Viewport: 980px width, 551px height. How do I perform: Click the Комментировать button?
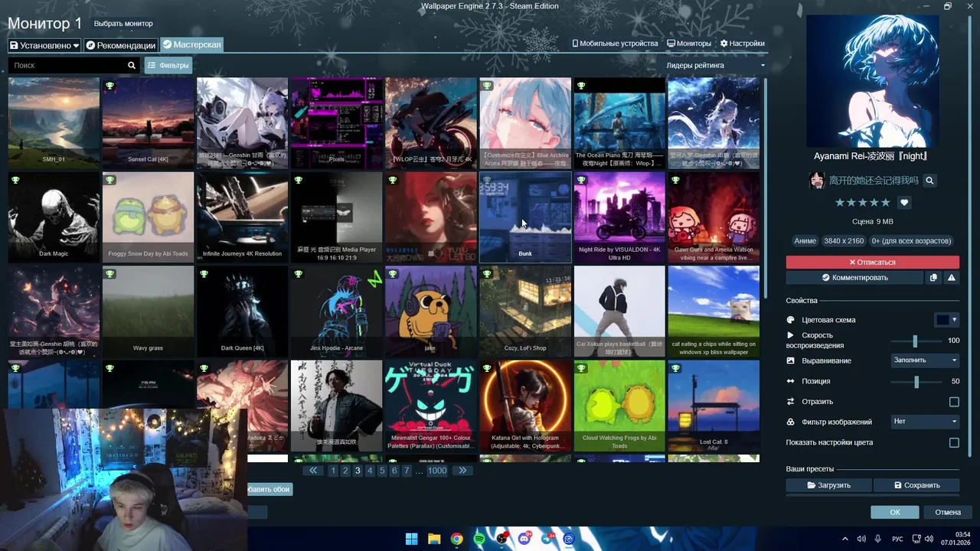(854, 278)
